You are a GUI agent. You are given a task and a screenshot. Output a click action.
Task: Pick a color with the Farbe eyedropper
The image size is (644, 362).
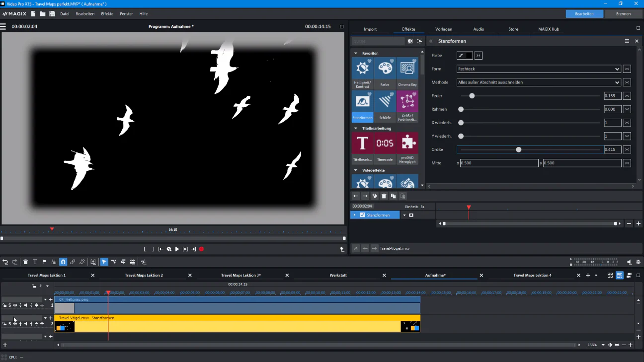(x=460, y=56)
